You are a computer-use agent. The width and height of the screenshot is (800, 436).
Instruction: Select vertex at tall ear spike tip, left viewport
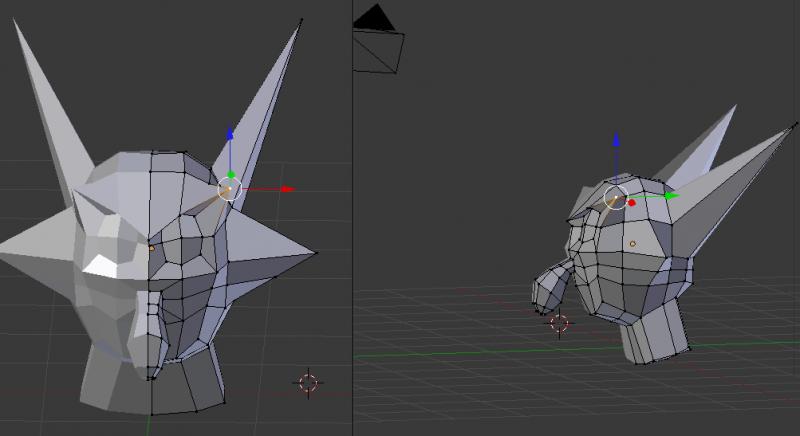coord(301,20)
